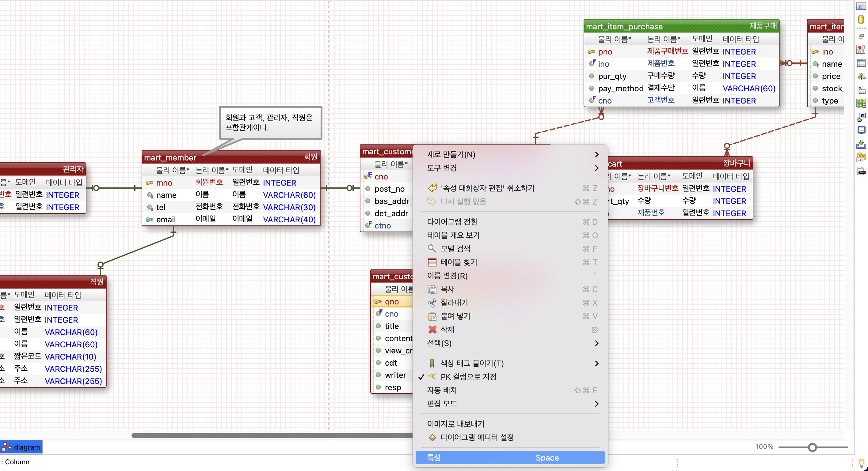This screenshot has height=471, width=868.
Task: Select post_no column in mart_customer table
Action: [x=387, y=189]
